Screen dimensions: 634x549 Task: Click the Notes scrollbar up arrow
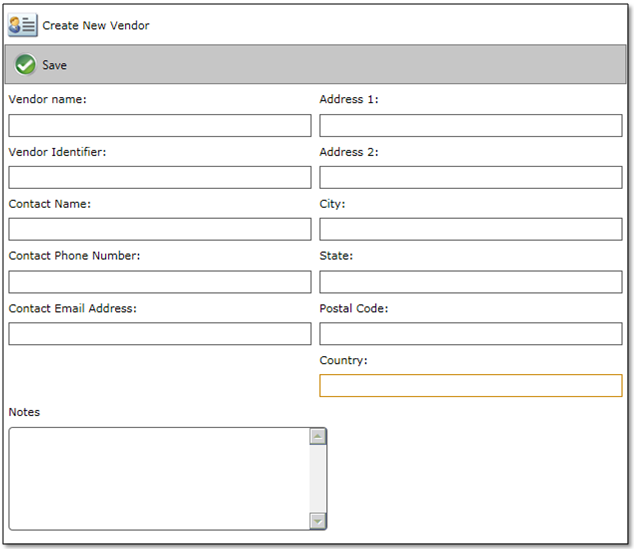(x=317, y=437)
